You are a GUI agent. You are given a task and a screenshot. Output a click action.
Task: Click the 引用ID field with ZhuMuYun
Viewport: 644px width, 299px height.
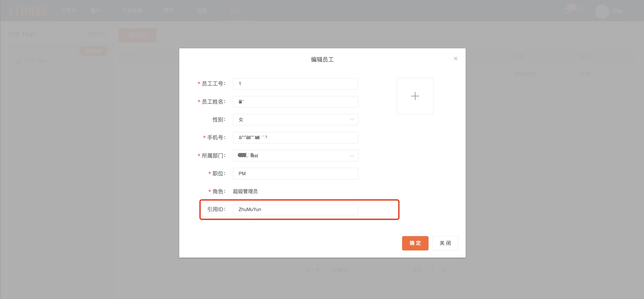click(295, 209)
